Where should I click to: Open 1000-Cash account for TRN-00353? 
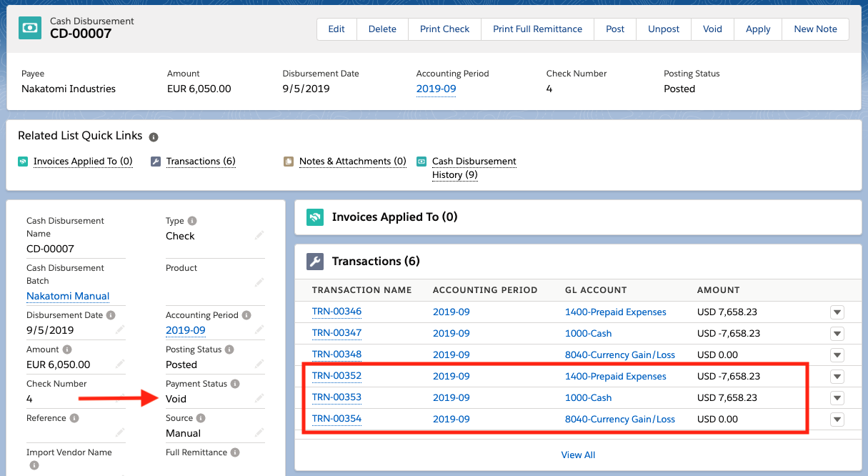coord(589,398)
